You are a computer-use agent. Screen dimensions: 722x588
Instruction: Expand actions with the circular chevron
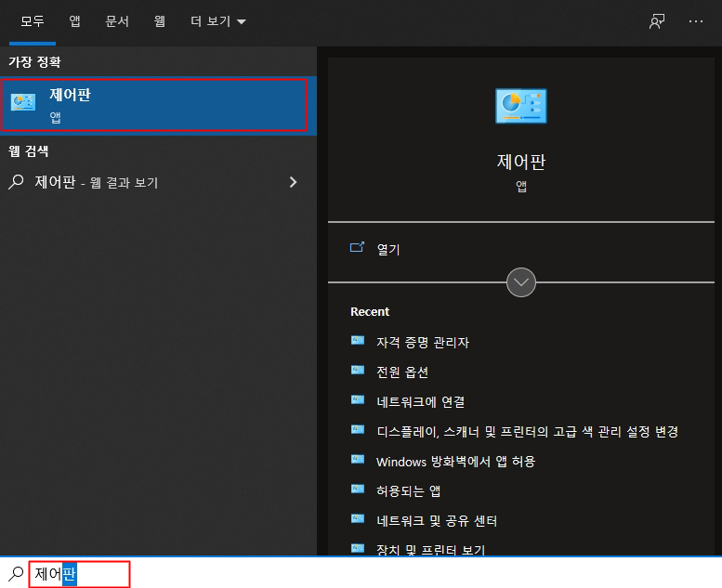coord(520,282)
